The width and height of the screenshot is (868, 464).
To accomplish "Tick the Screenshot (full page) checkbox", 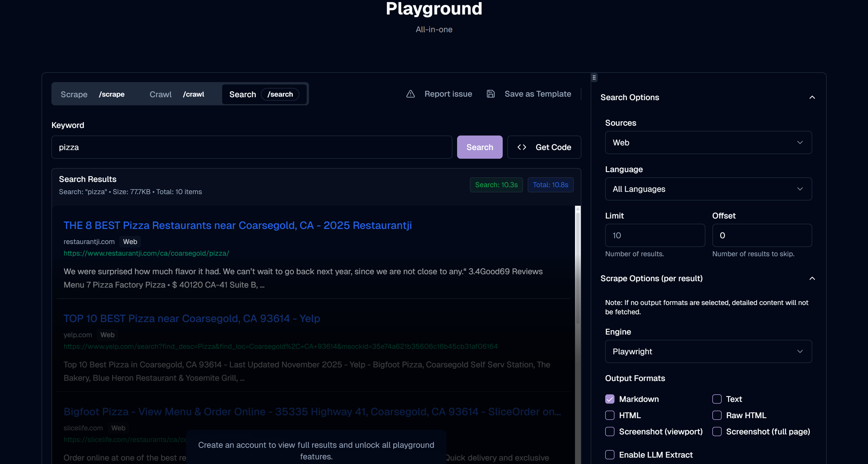I will 717,431.
